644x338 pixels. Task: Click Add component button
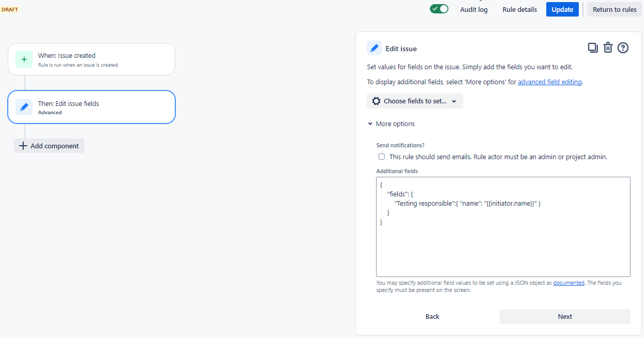click(49, 146)
